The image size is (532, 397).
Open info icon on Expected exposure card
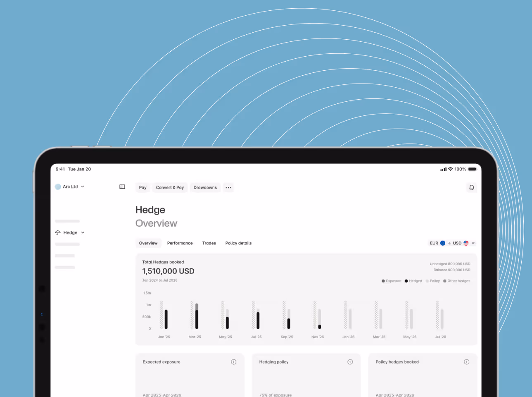[234, 362]
